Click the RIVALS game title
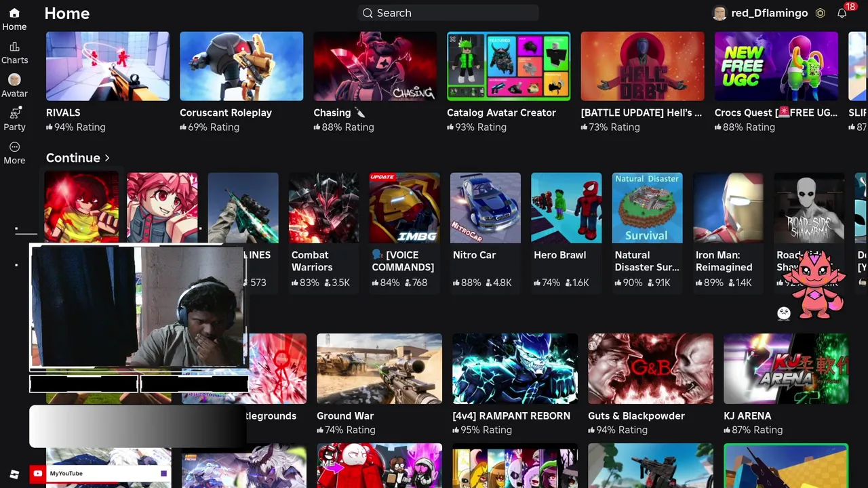 coord(63,113)
